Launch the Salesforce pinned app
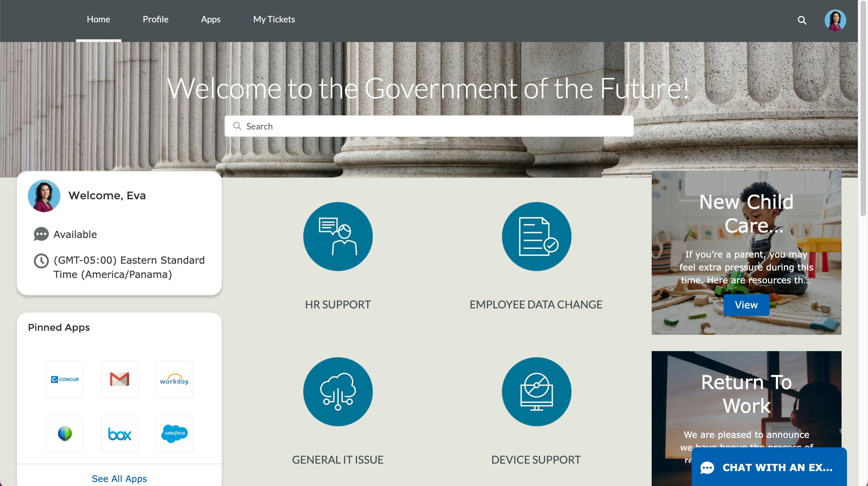This screenshot has width=868, height=486. 175,434
